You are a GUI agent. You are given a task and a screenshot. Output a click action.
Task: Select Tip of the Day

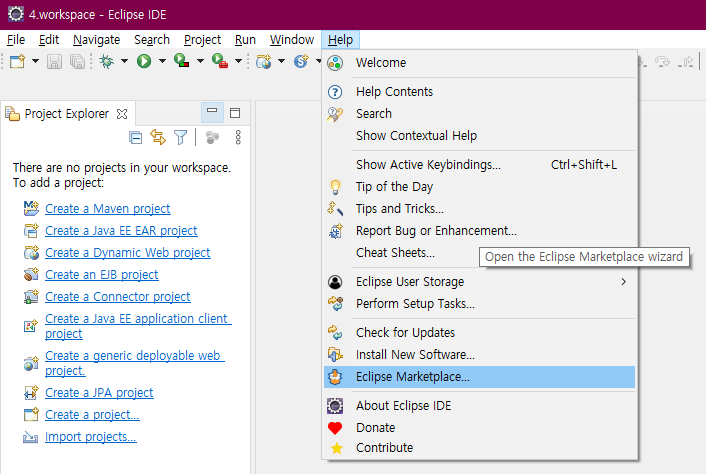479,187
